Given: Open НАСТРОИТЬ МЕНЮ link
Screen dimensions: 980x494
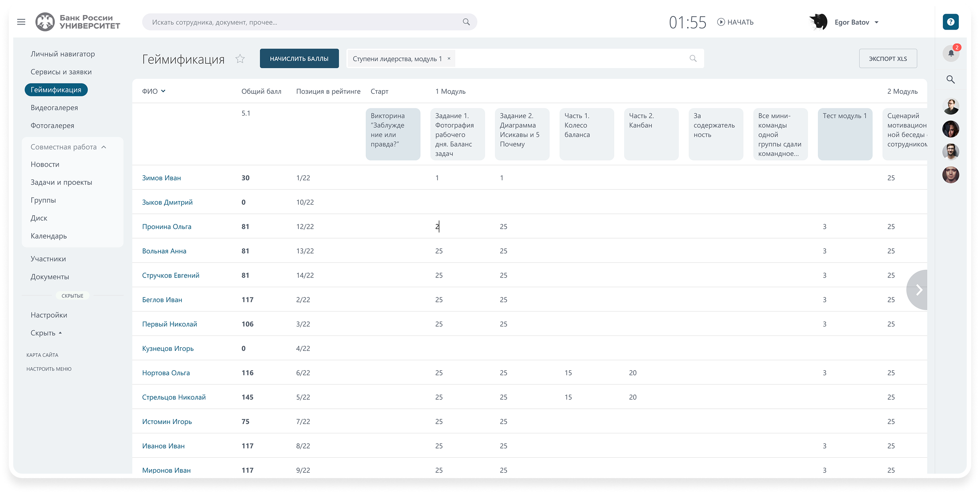Looking at the screenshot, I should click(49, 369).
